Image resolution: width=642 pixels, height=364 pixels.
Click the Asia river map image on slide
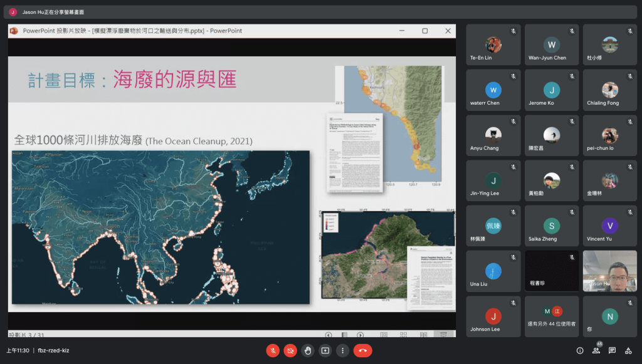160,227
